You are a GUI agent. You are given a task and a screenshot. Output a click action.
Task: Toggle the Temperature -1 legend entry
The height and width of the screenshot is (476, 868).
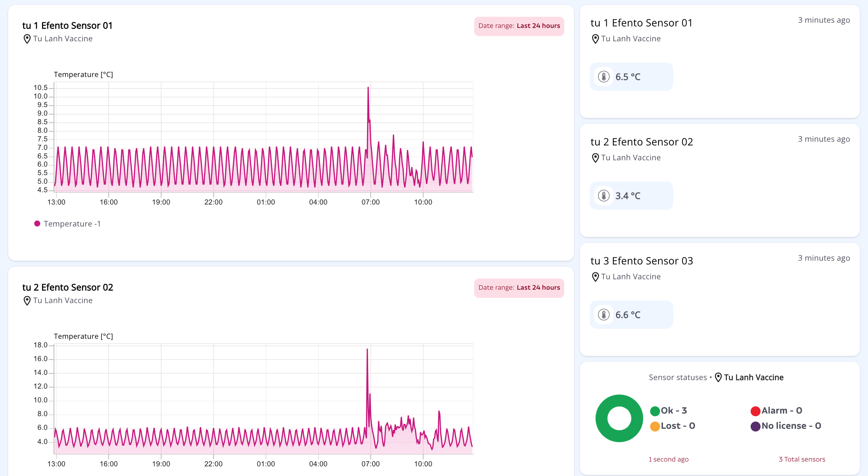tap(67, 224)
